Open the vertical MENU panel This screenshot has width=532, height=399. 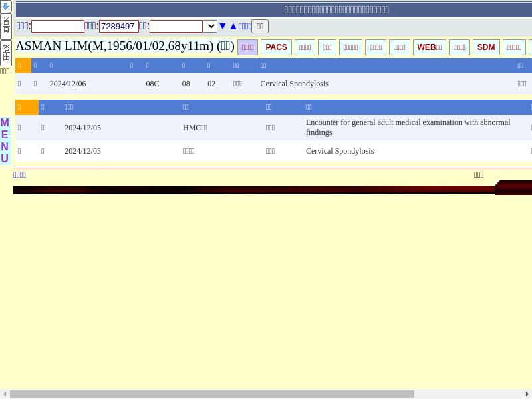click(5, 140)
